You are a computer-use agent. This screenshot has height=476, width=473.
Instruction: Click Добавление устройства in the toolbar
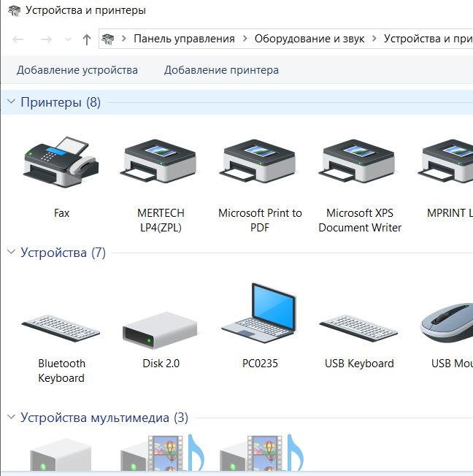point(77,70)
